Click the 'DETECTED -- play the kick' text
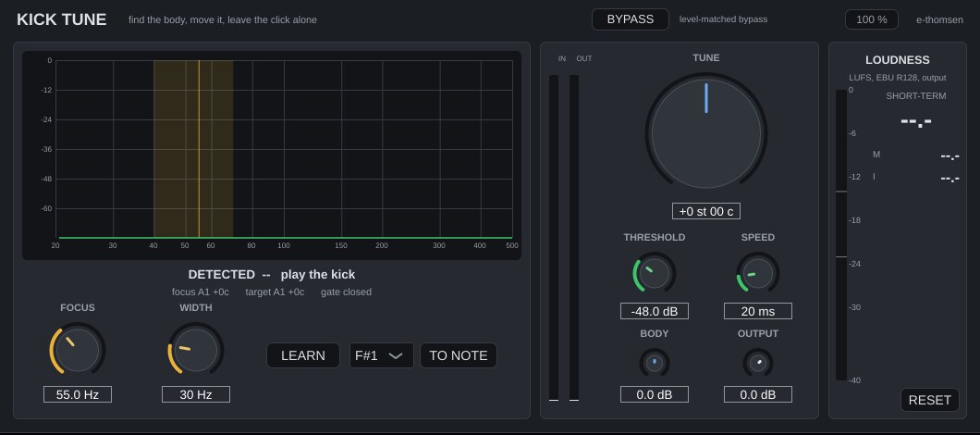The height and width of the screenshot is (435, 980). point(271,274)
